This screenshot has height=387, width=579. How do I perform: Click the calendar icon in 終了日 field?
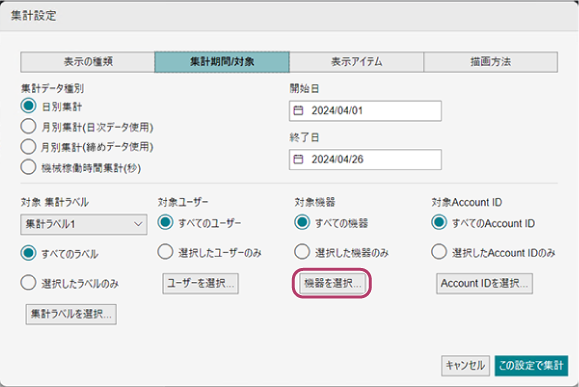(298, 159)
